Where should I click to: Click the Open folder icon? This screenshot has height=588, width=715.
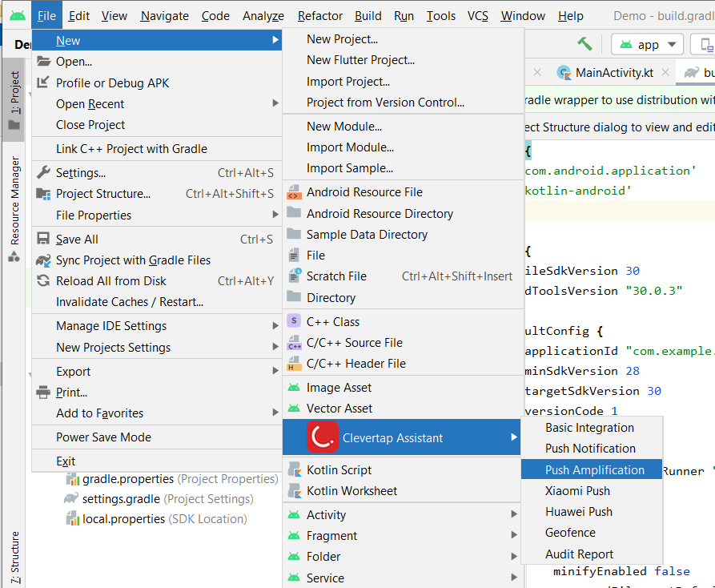[x=43, y=61]
